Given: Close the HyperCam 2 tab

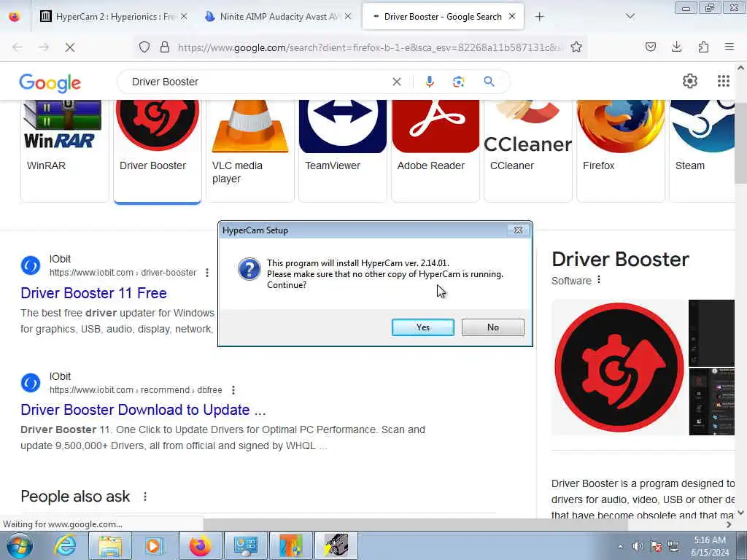Looking at the screenshot, I should [x=184, y=17].
